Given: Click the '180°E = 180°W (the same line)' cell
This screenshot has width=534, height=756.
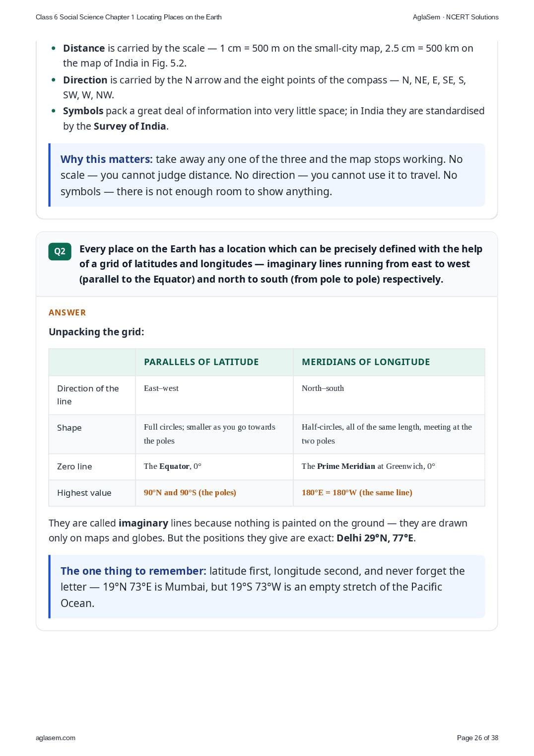Looking at the screenshot, I should coord(389,493).
